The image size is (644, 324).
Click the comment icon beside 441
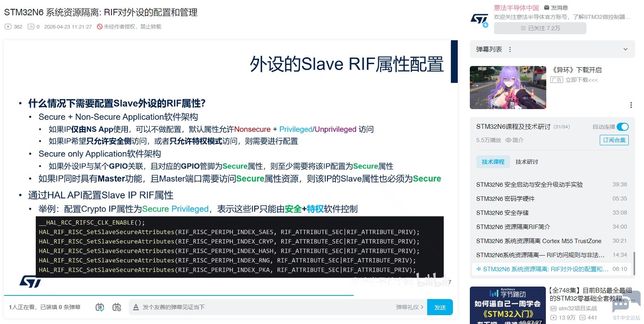click(582, 318)
